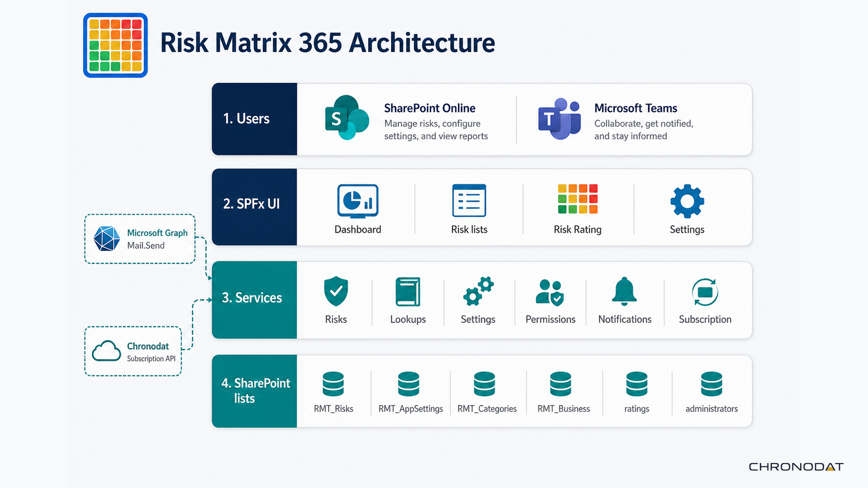The width and height of the screenshot is (868, 488).
Task: Click the SharePoint Online heading
Action: [x=430, y=108]
